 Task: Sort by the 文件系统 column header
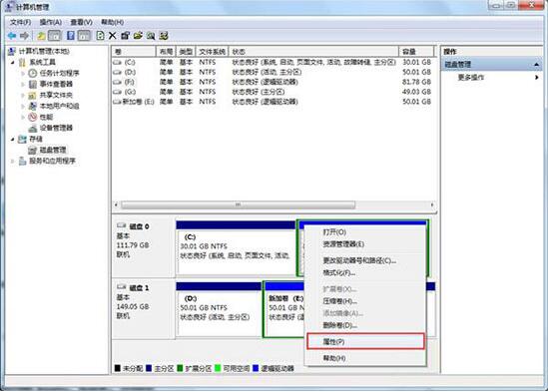tap(213, 52)
